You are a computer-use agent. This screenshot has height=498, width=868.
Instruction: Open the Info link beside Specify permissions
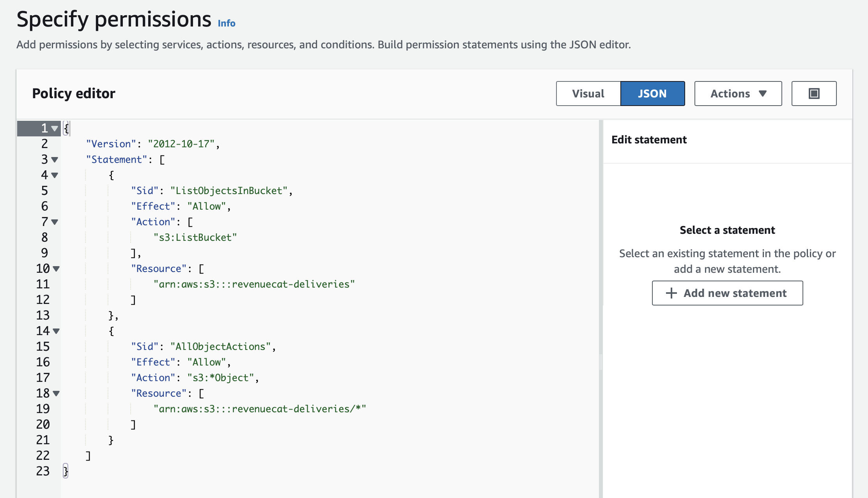pos(227,23)
